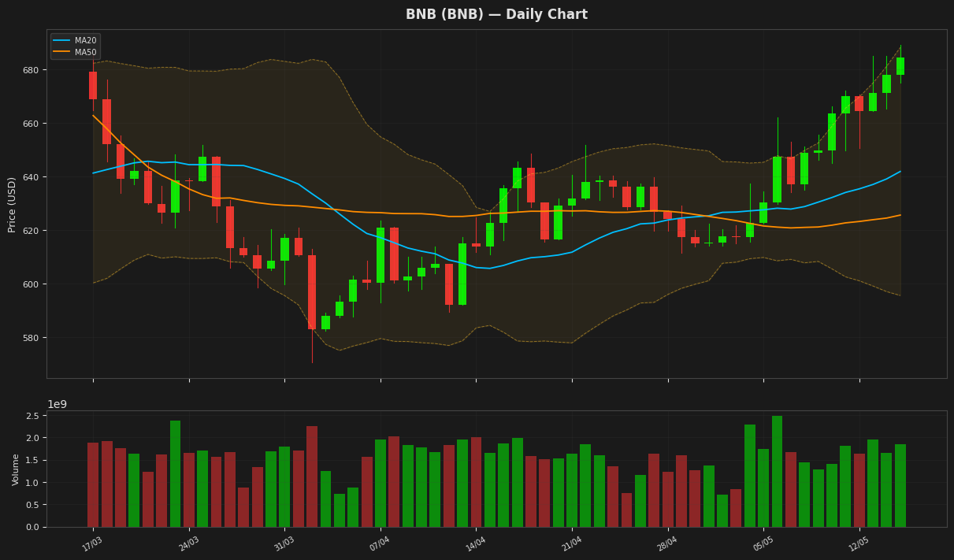Click the chart title BNB (BNB) — Daily Chart
The image size is (954, 560).
click(496, 15)
